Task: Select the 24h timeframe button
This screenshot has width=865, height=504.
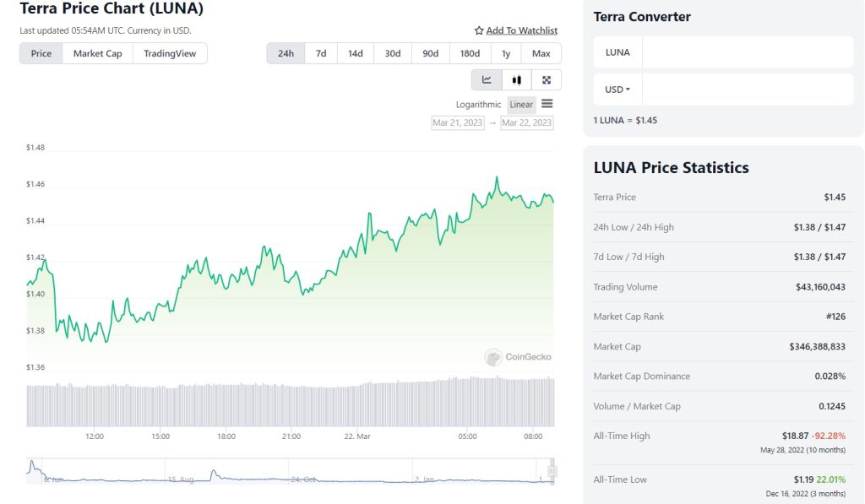Action: pos(286,52)
